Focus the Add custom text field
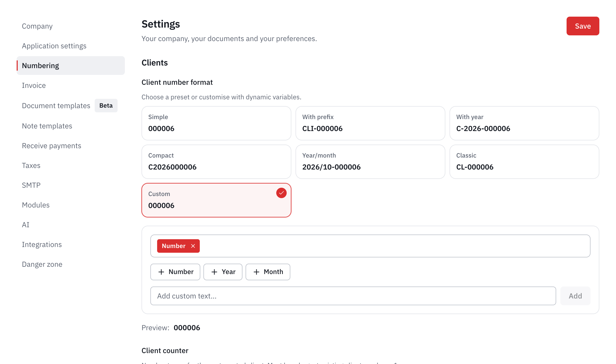This screenshot has height=364, width=616. pos(353,296)
